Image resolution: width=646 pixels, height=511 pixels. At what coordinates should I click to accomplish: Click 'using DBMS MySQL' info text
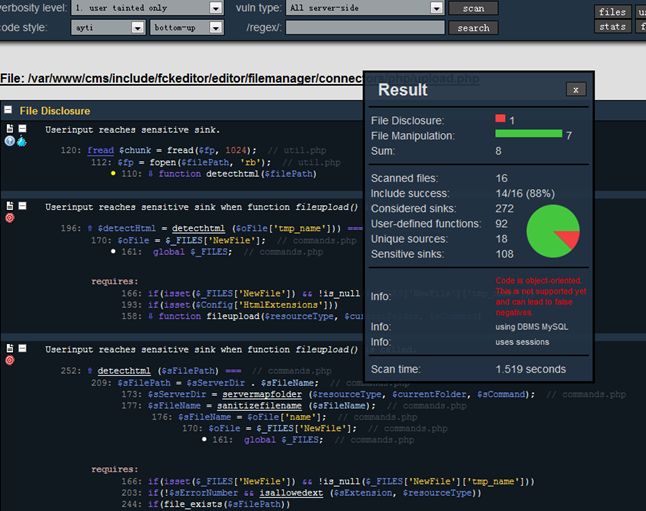[531, 327]
